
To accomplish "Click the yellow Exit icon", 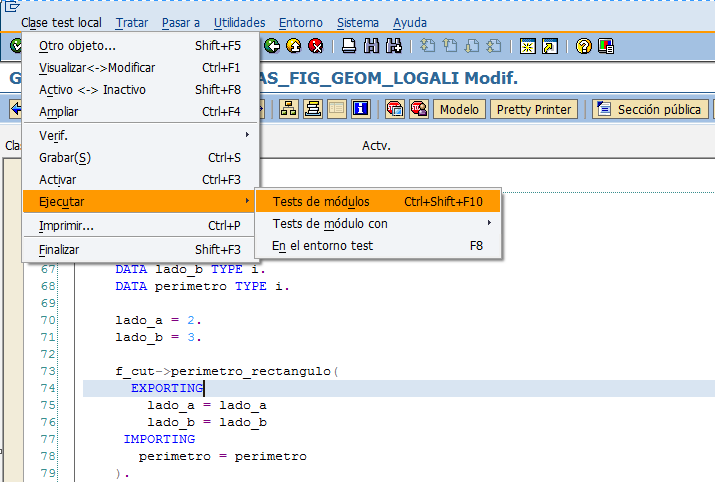I will (x=294, y=46).
